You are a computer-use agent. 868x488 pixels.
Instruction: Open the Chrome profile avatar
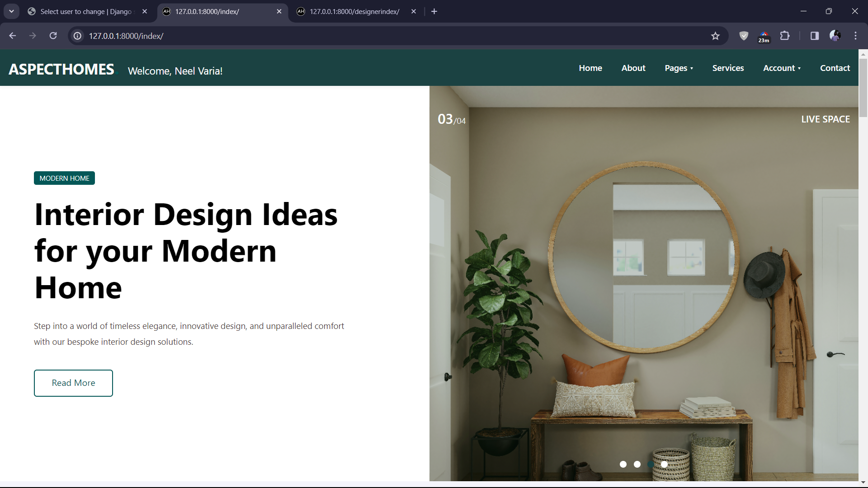835,36
